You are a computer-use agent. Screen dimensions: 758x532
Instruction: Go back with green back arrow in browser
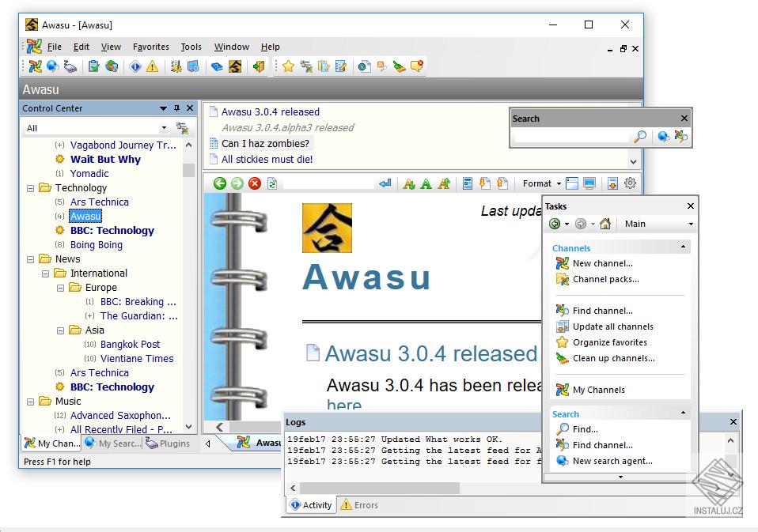point(220,183)
